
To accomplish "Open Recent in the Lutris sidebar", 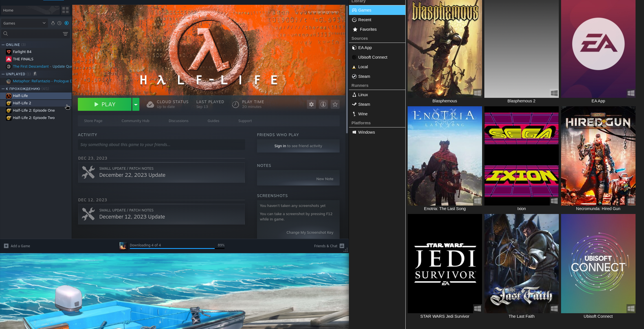I will (377, 20).
